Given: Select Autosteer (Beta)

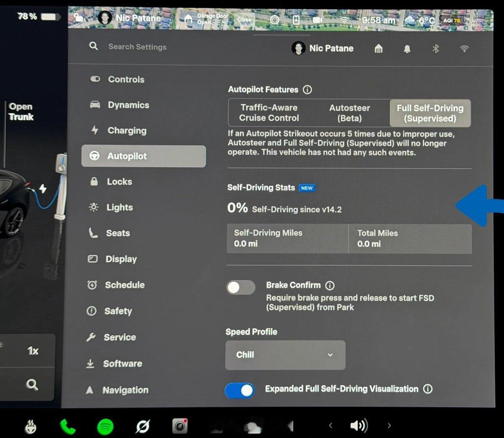Looking at the screenshot, I should tap(349, 113).
